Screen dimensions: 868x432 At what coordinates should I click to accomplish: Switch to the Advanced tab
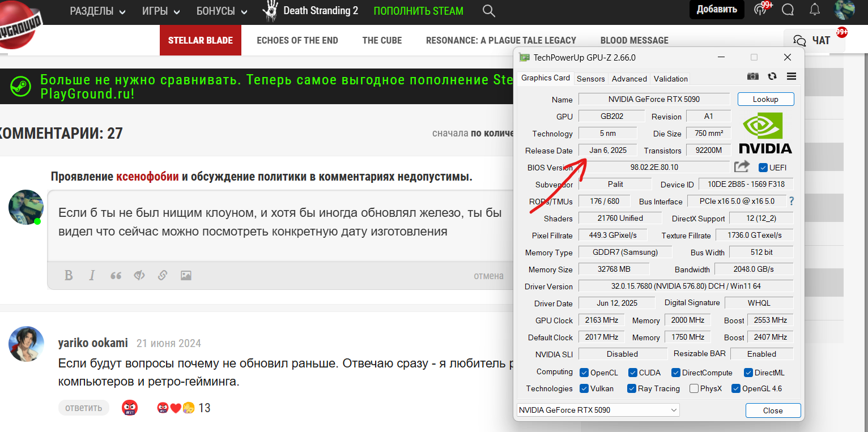click(x=629, y=79)
